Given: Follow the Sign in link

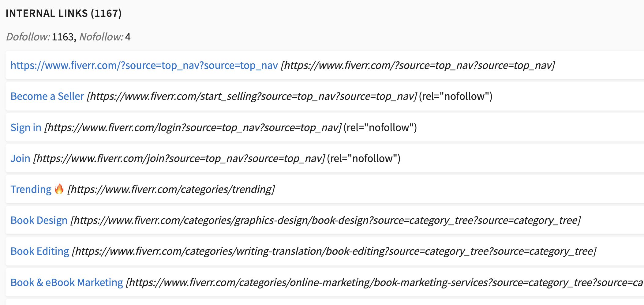Looking at the screenshot, I should (26, 127).
